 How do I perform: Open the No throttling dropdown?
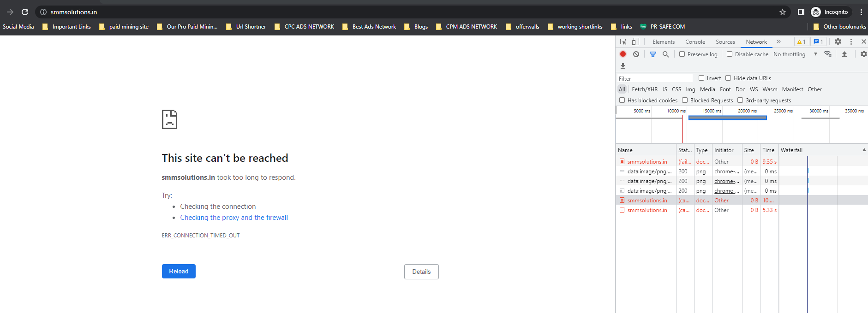click(796, 54)
